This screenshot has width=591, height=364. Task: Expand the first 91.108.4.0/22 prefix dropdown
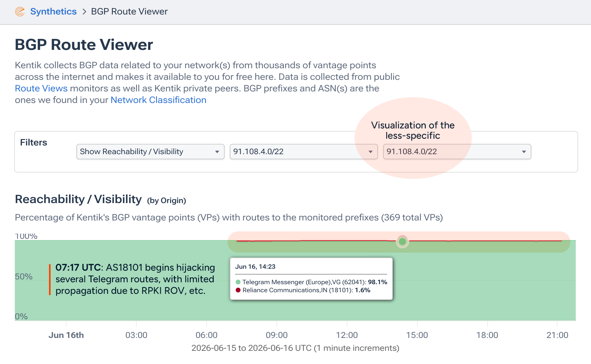[x=304, y=152]
